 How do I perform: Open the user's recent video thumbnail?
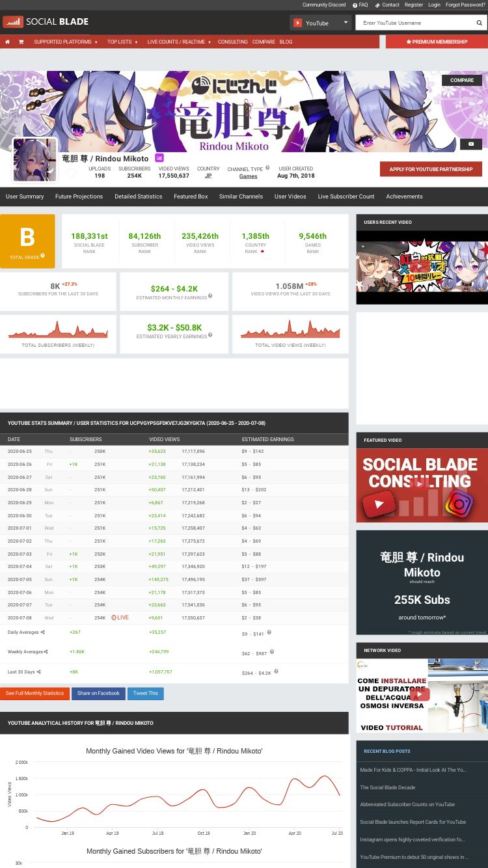[422, 267]
